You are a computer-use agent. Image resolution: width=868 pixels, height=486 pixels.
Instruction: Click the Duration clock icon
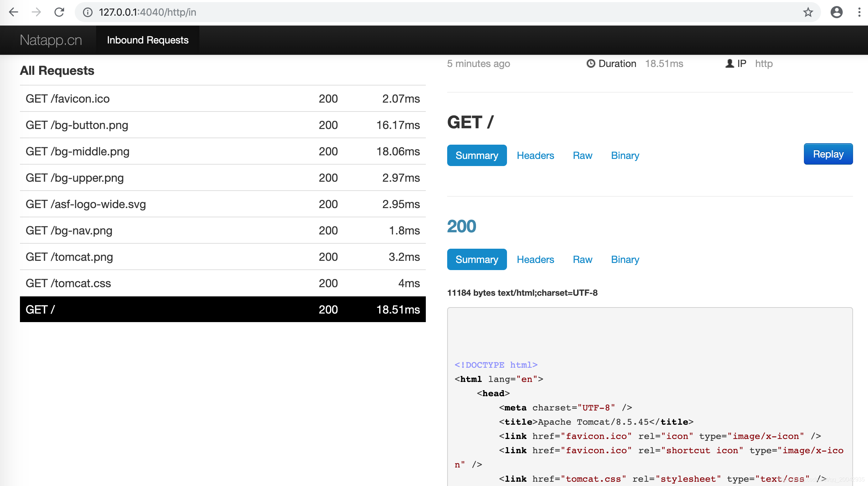coord(591,63)
